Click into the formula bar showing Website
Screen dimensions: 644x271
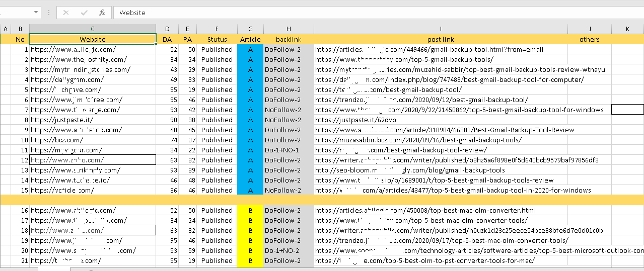[378, 13]
